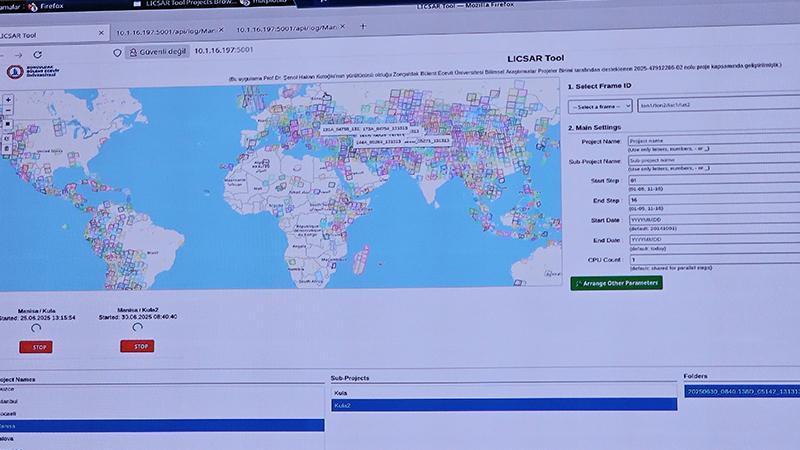Stop the Manisa / Kula job
The image size is (800, 450).
click(37, 346)
